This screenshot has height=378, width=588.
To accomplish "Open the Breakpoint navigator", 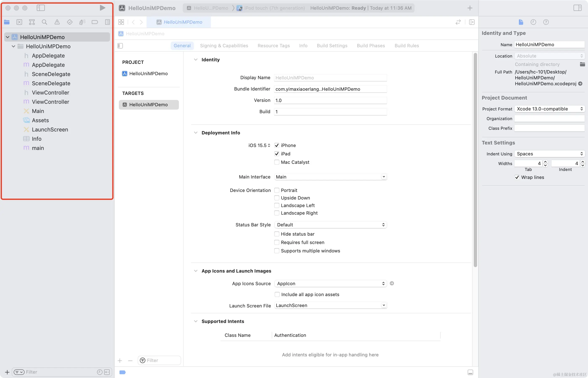I will point(95,22).
